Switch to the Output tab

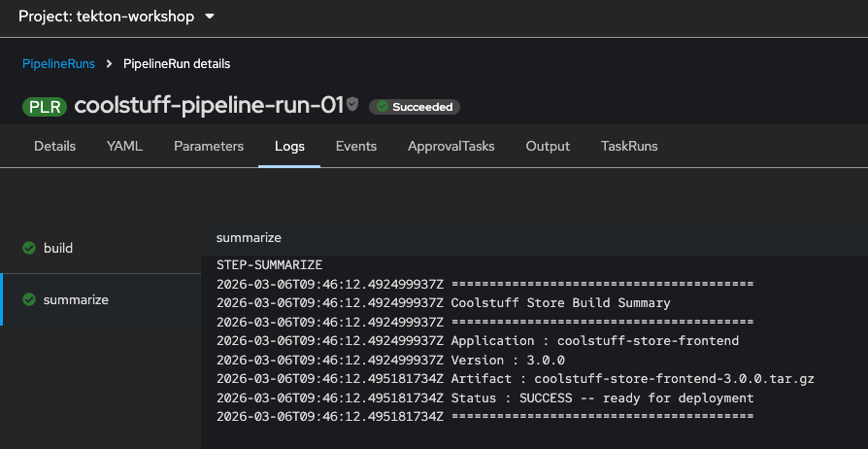[x=548, y=147]
